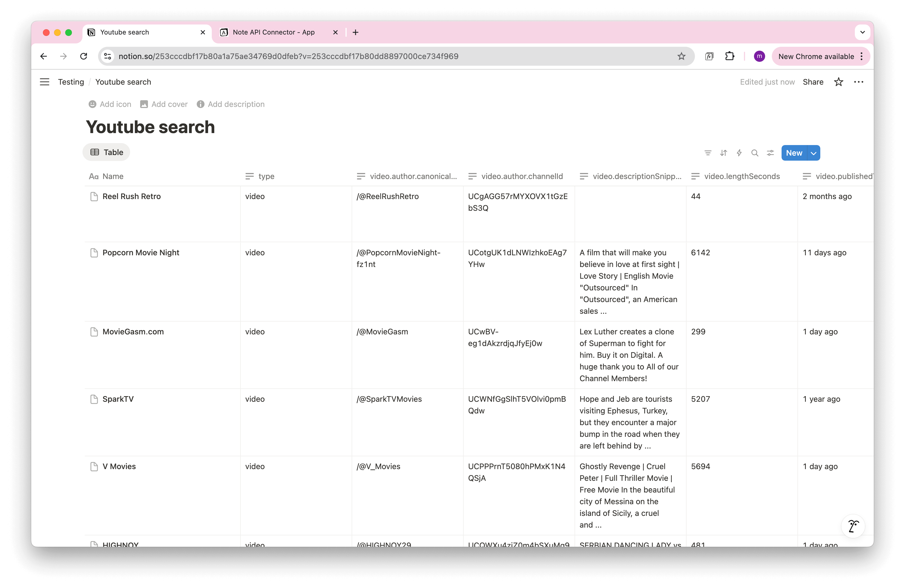
Task: Click the Share button
Action: pyautogui.click(x=813, y=82)
